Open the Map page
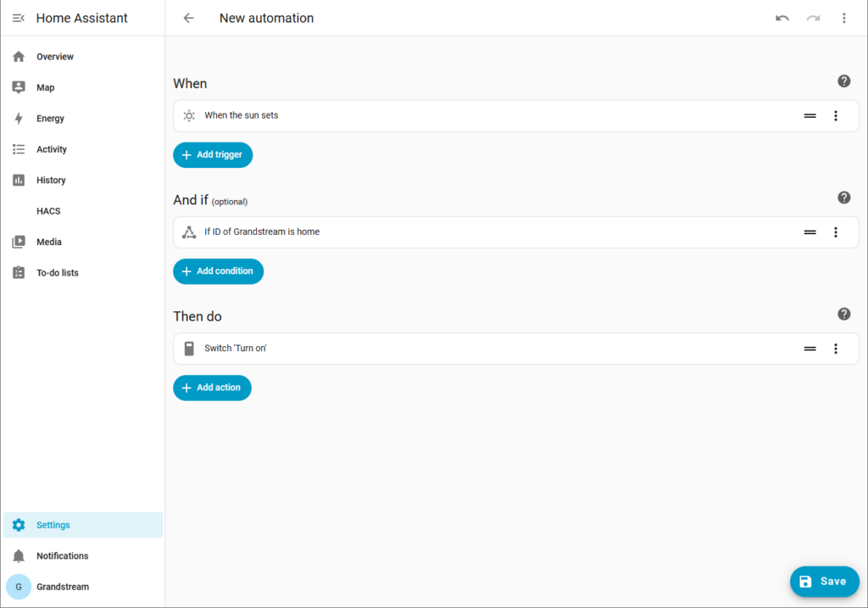Screen dimensions: 868x608 pos(83,87)
